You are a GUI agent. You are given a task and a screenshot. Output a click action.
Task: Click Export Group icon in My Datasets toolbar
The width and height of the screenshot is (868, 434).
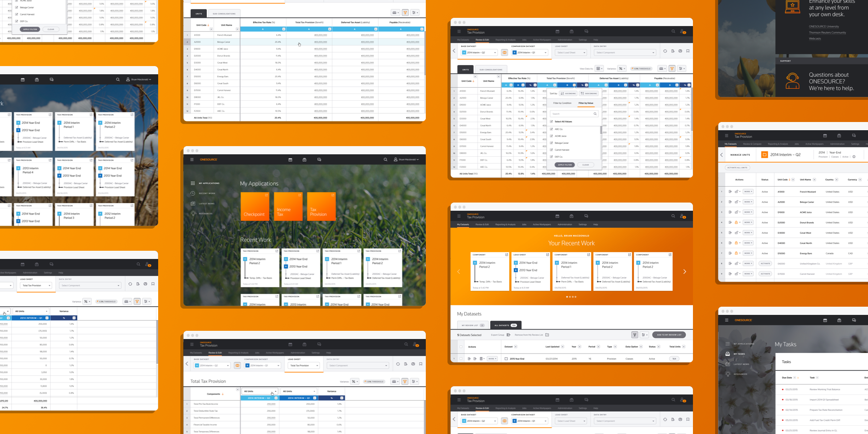click(508, 335)
